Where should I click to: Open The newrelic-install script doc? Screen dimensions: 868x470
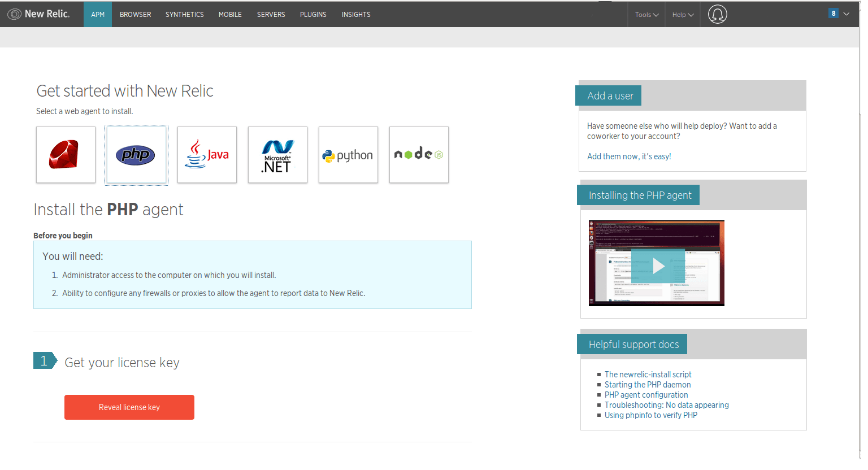point(648,375)
